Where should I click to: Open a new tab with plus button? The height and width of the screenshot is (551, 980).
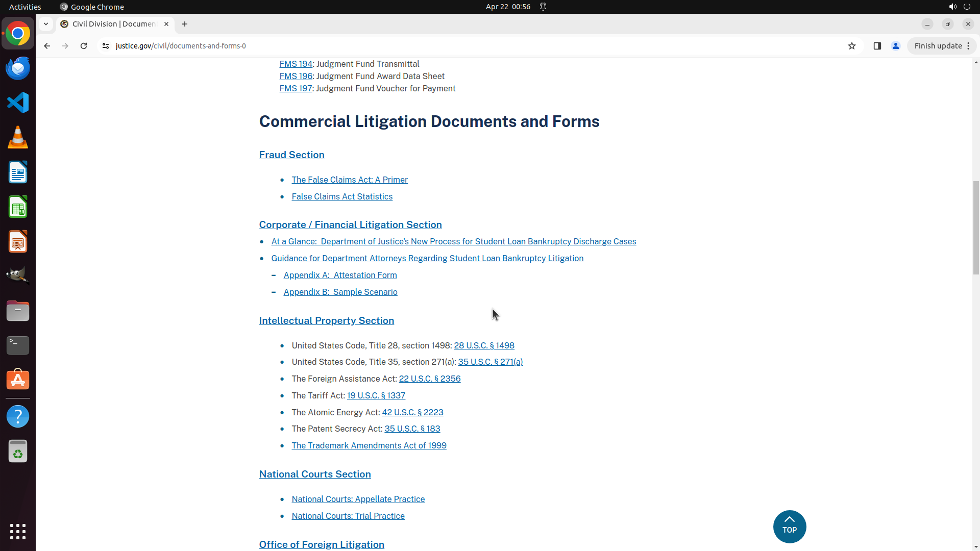[x=185, y=24]
